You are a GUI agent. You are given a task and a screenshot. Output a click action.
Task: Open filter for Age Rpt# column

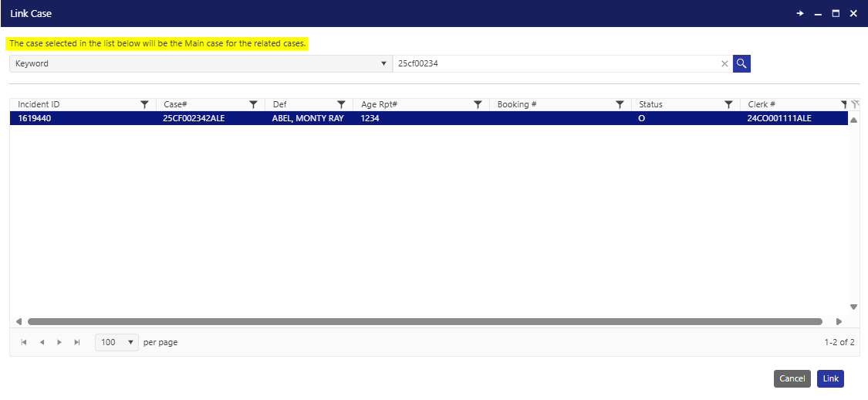click(478, 104)
